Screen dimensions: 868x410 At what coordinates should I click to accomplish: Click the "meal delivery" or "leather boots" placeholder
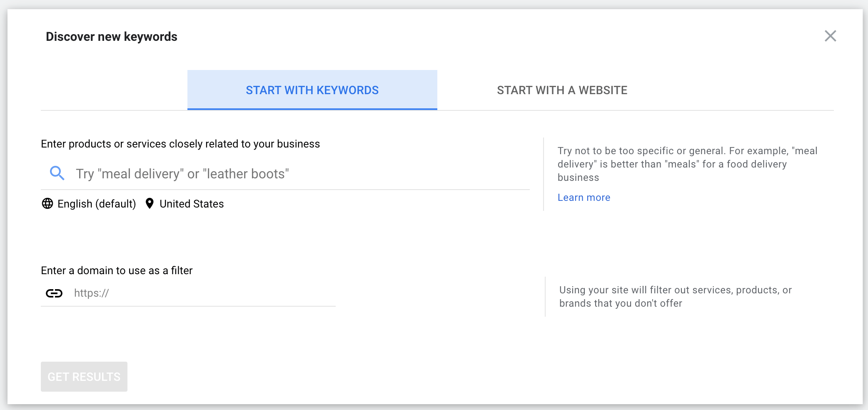(x=182, y=174)
